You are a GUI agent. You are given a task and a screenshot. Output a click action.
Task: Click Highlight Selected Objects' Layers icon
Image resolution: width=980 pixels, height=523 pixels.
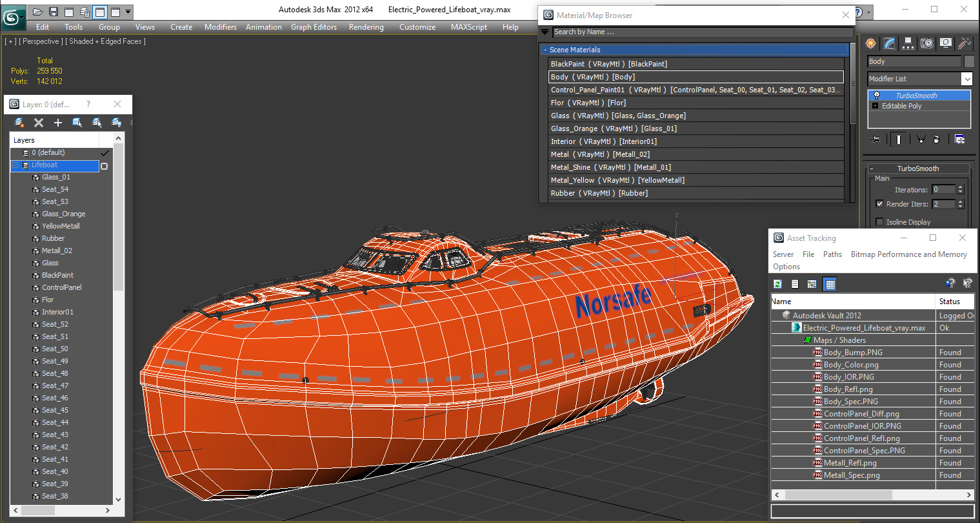97,122
